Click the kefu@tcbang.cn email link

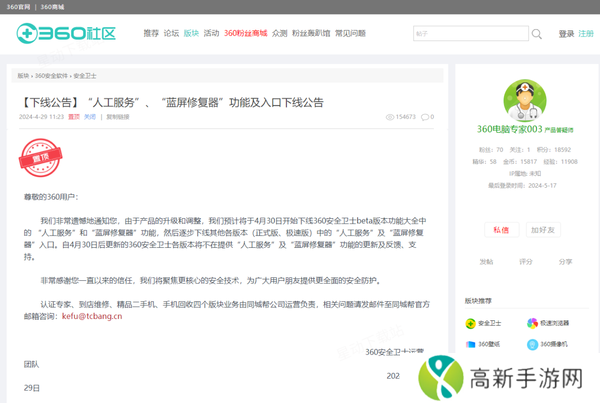pyautogui.click(x=92, y=316)
